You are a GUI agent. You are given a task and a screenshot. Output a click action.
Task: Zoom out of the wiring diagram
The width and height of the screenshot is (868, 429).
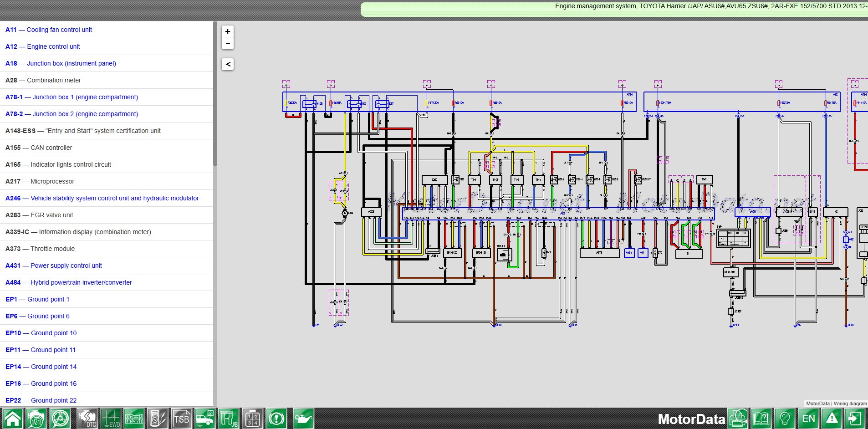pyautogui.click(x=228, y=43)
